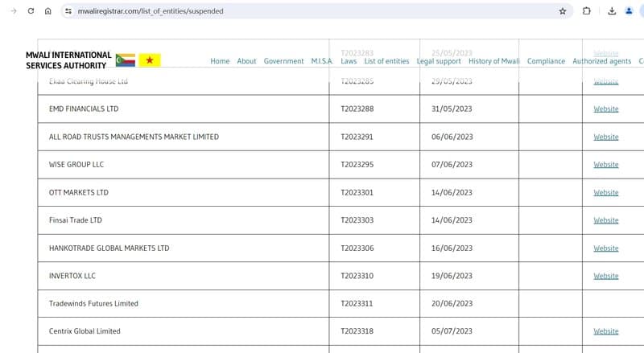Open Website link for OTT MARKETS LTD
Viewport: 644px width, 353px height.
(x=606, y=192)
